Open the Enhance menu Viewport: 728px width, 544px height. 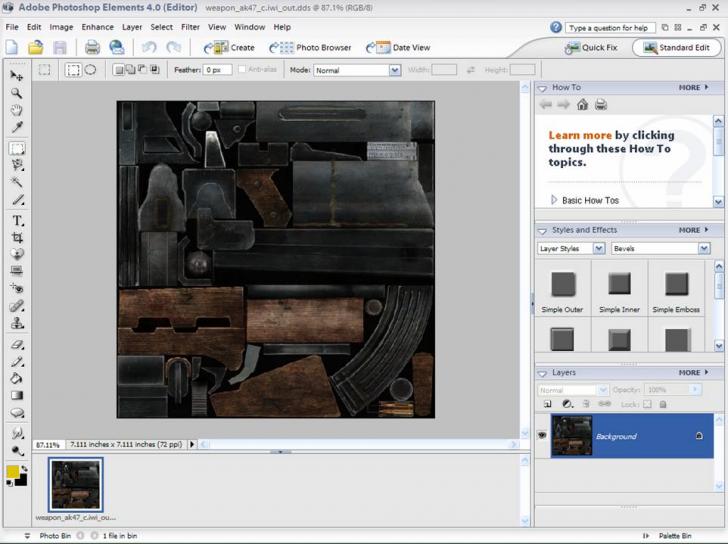tap(97, 27)
